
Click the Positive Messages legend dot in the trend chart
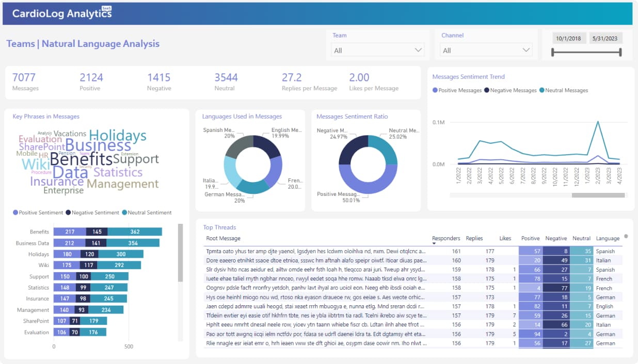(x=435, y=90)
